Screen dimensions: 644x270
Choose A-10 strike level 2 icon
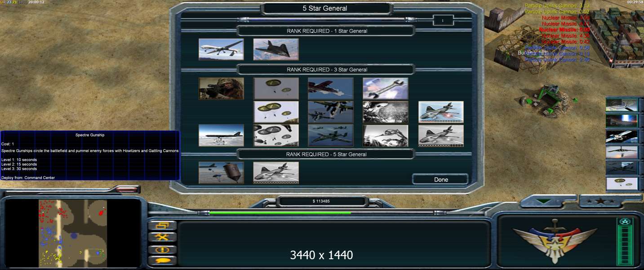(x=331, y=112)
